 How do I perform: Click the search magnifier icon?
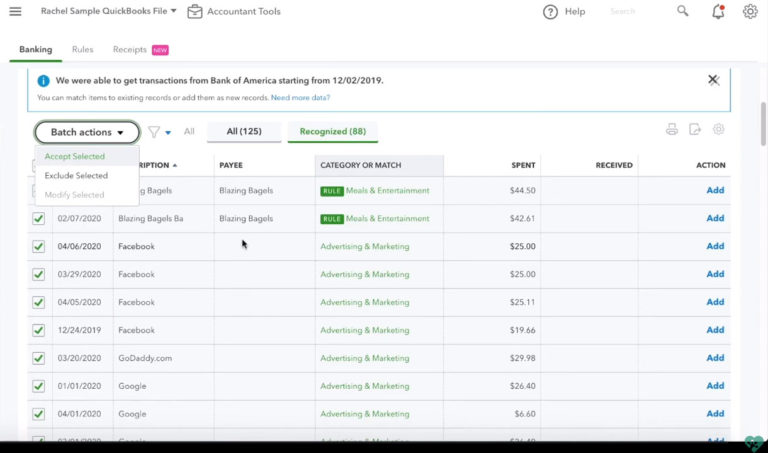tap(682, 11)
